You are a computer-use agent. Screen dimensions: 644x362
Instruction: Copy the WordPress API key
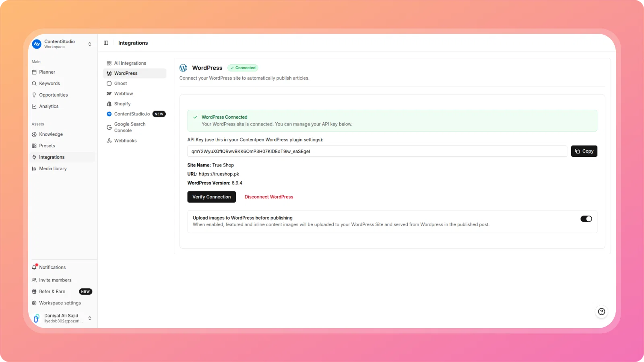tap(584, 151)
